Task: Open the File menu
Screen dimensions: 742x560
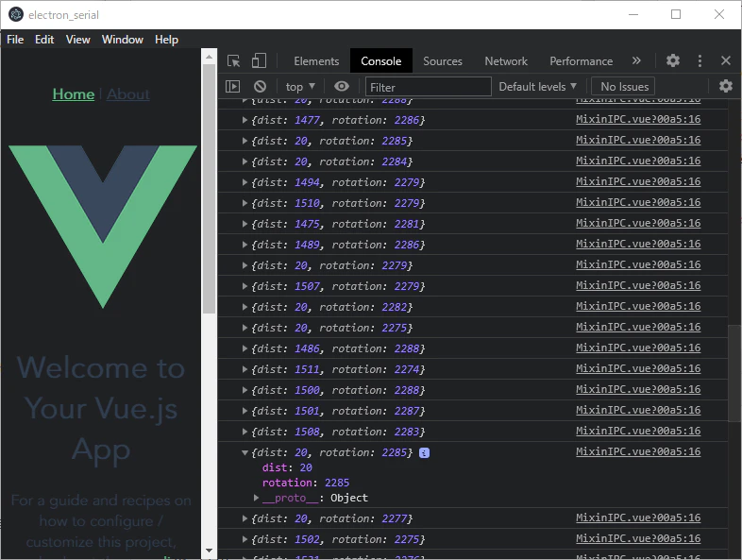Action: (x=15, y=40)
